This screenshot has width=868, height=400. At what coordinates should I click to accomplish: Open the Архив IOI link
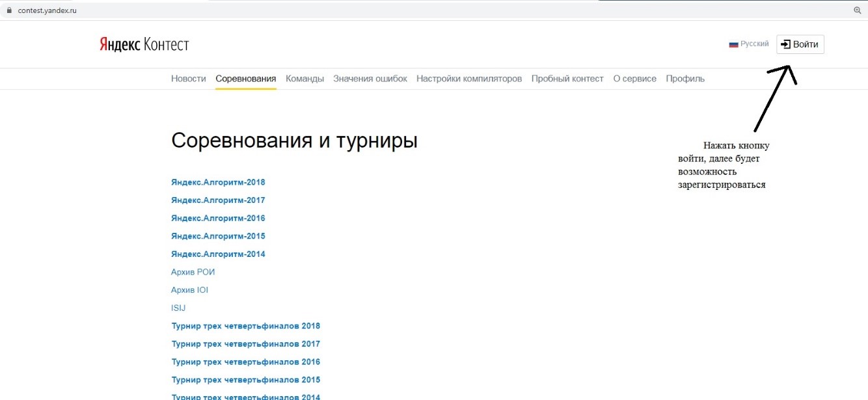(x=189, y=290)
